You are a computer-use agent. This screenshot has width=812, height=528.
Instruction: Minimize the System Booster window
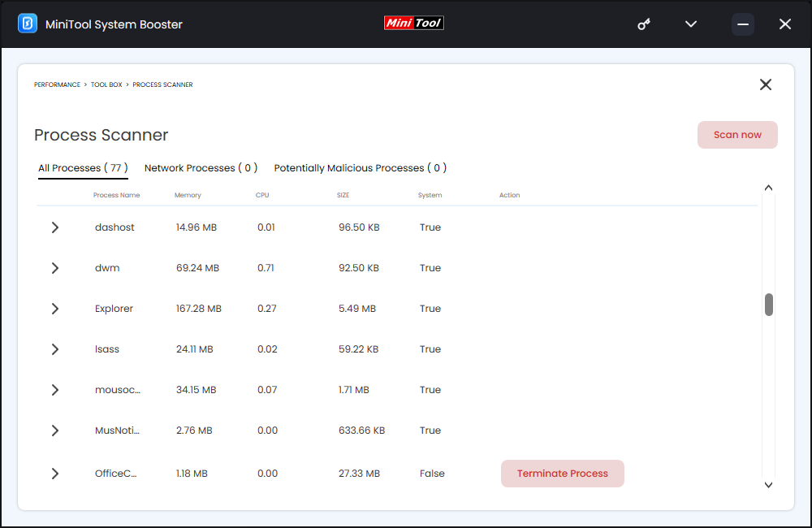coord(743,24)
